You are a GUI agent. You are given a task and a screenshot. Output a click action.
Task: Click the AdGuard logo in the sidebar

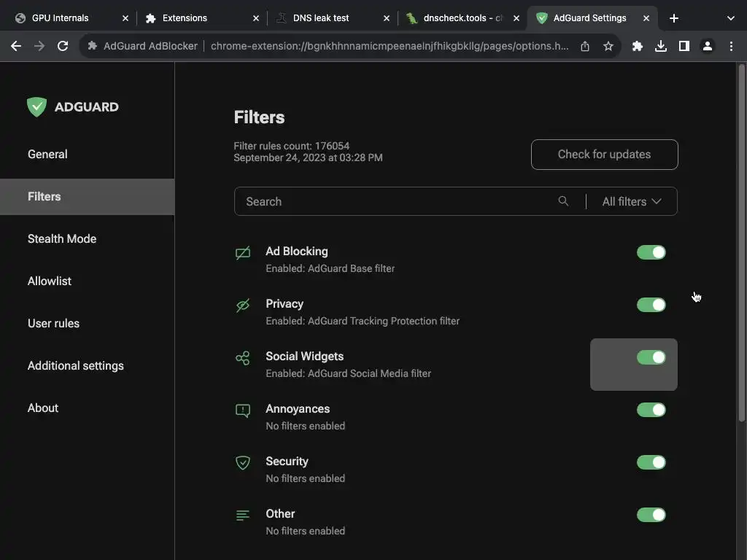(73, 106)
